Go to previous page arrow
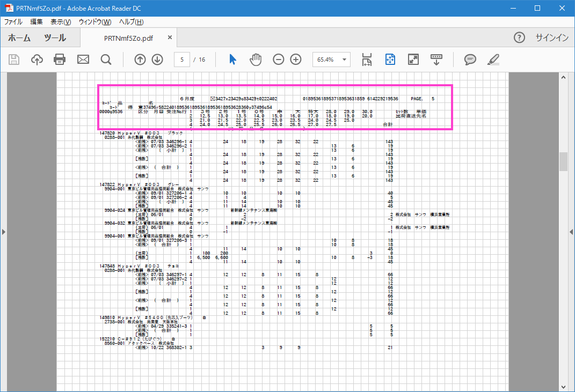The height and width of the screenshot is (392, 575). pos(140,60)
